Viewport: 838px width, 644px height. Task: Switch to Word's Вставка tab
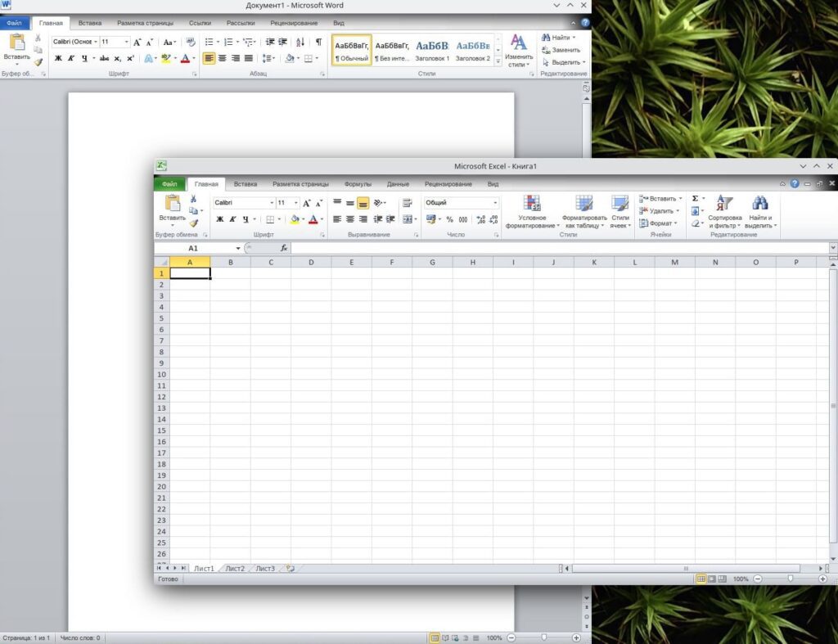click(x=90, y=23)
